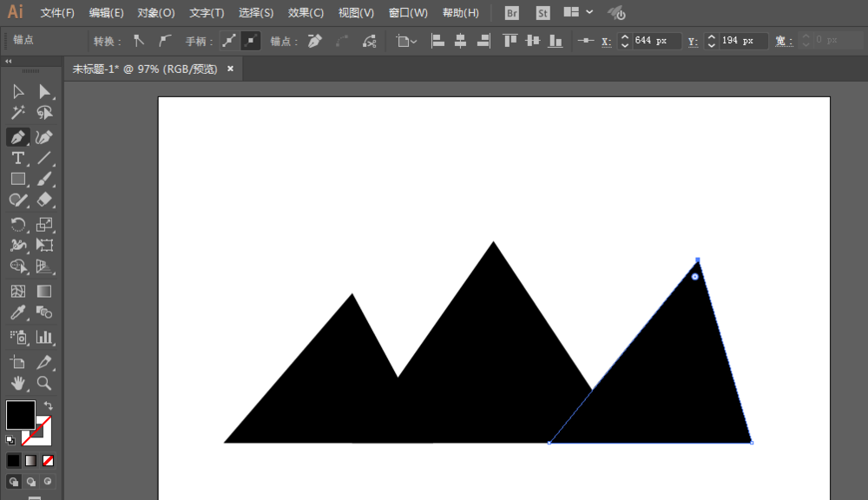This screenshot has width=868, height=500.
Task: Activate the Zoom tool
Action: (x=44, y=383)
